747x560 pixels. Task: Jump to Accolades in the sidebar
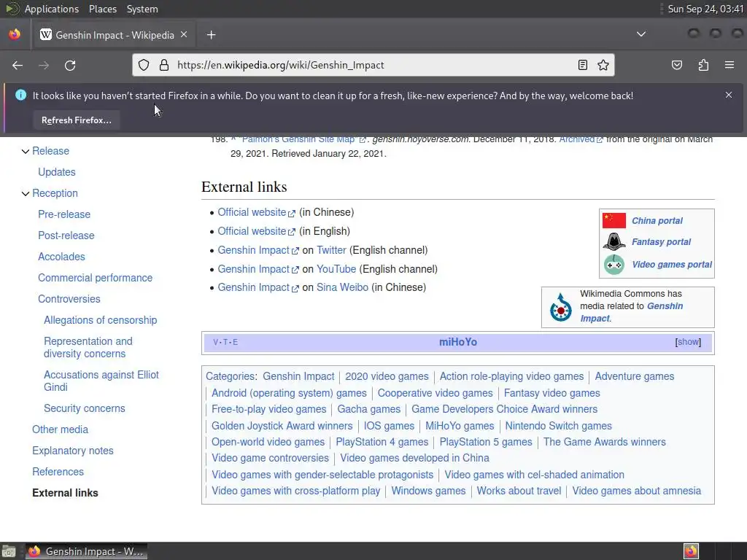point(61,257)
